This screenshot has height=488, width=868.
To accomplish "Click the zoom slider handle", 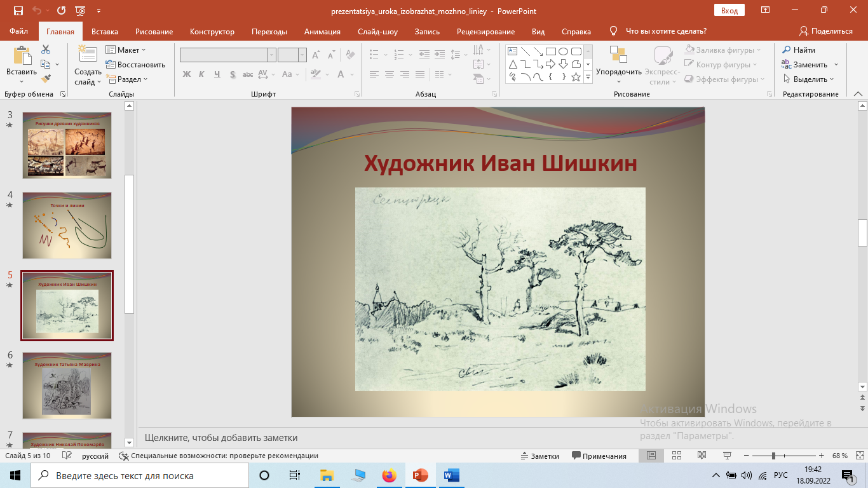I will [x=773, y=456].
